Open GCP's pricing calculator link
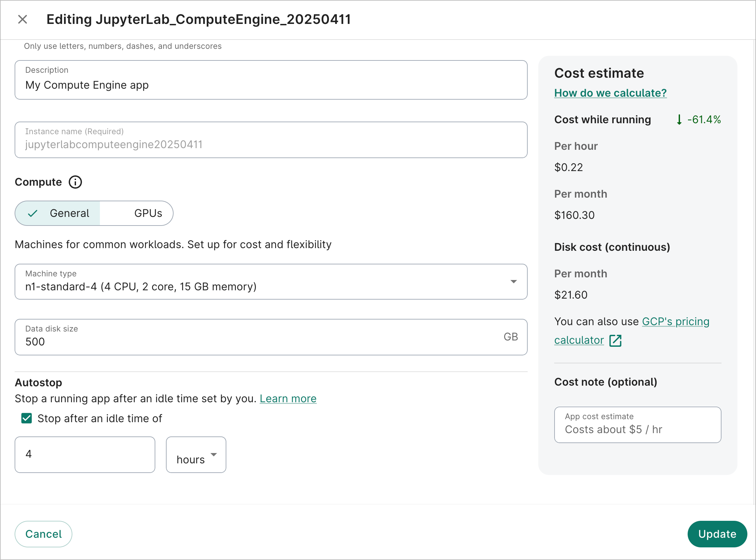The height and width of the screenshot is (560, 756). tap(675, 322)
